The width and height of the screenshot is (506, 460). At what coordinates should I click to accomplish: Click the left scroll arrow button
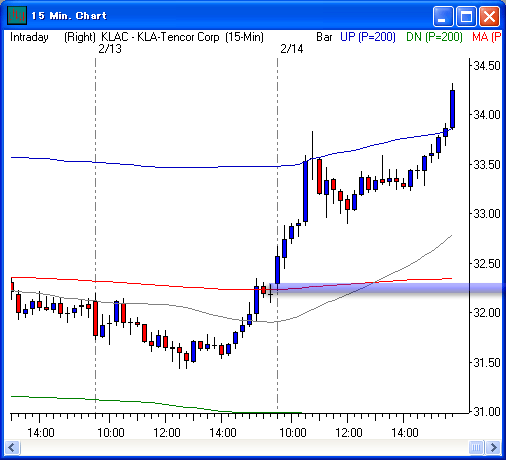click(x=12, y=447)
